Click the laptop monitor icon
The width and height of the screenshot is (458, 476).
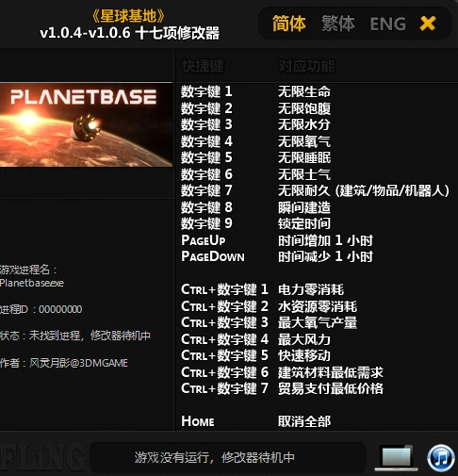click(397, 458)
